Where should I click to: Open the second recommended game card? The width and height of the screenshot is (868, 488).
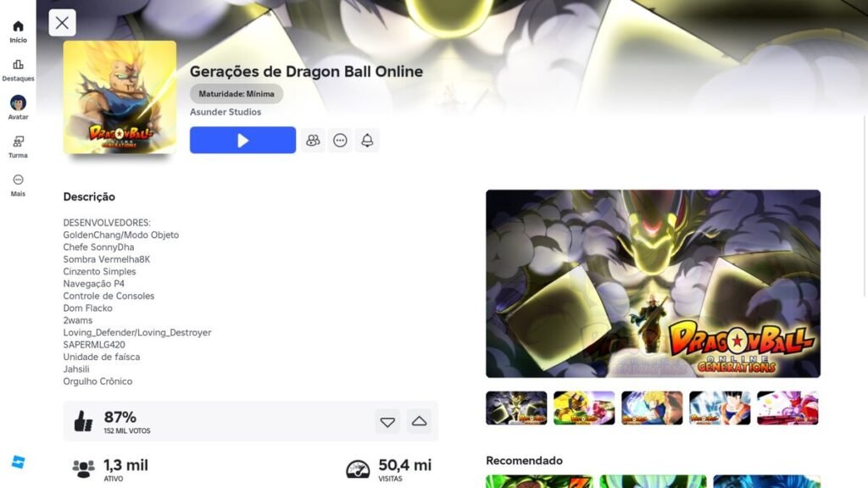point(654,481)
